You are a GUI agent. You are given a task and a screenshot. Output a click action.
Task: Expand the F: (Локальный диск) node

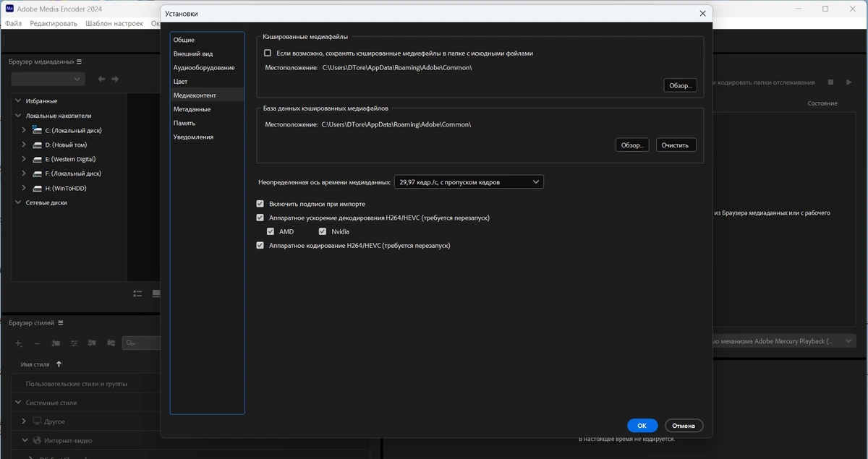coord(24,173)
